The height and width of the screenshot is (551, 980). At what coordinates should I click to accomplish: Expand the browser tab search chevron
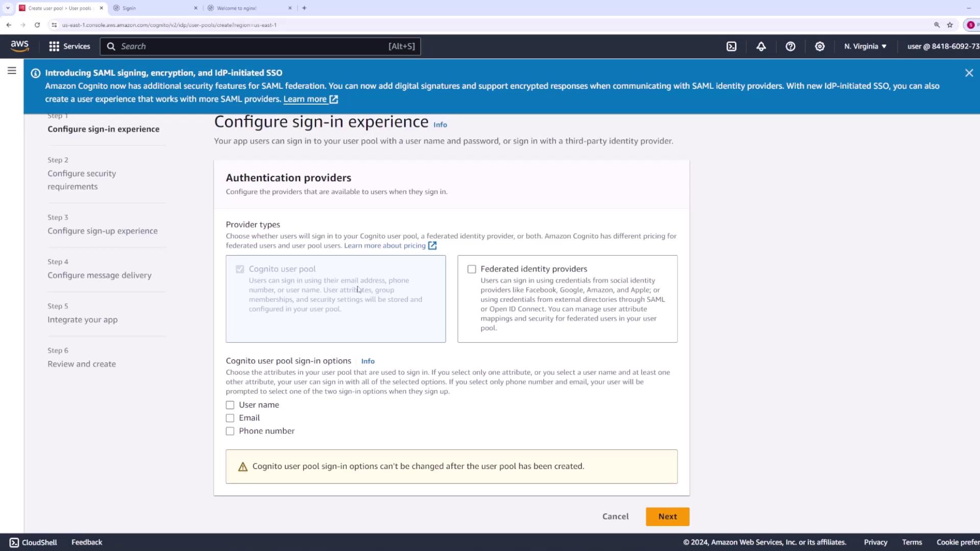8,8
